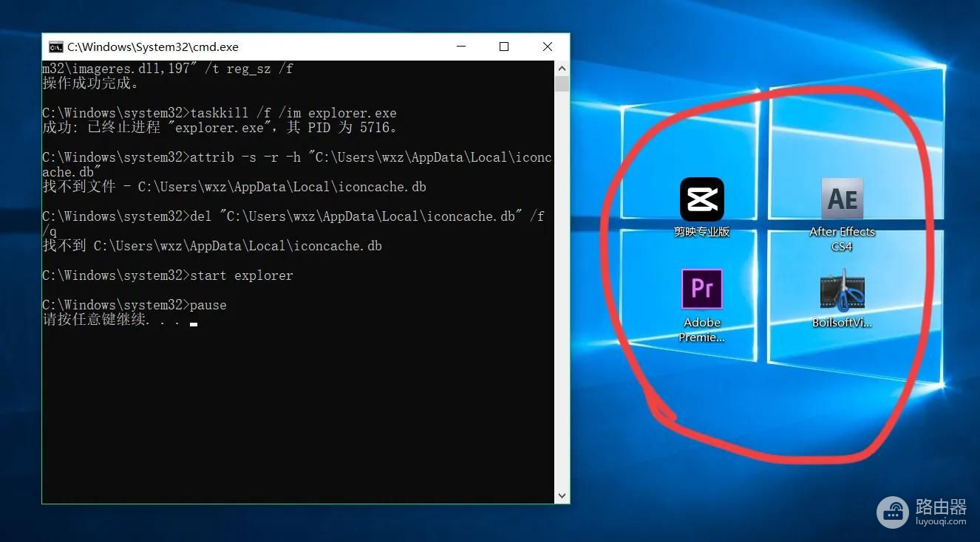Click the C:\Windows\System32\cmd.exe title bar text

(x=153, y=47)
